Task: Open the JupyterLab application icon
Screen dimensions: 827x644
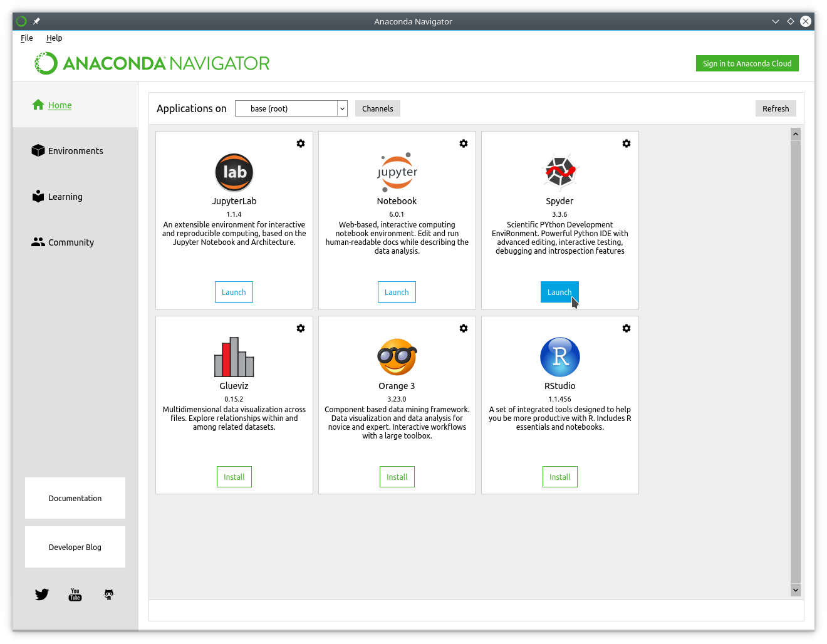Action: coord(234,172)
